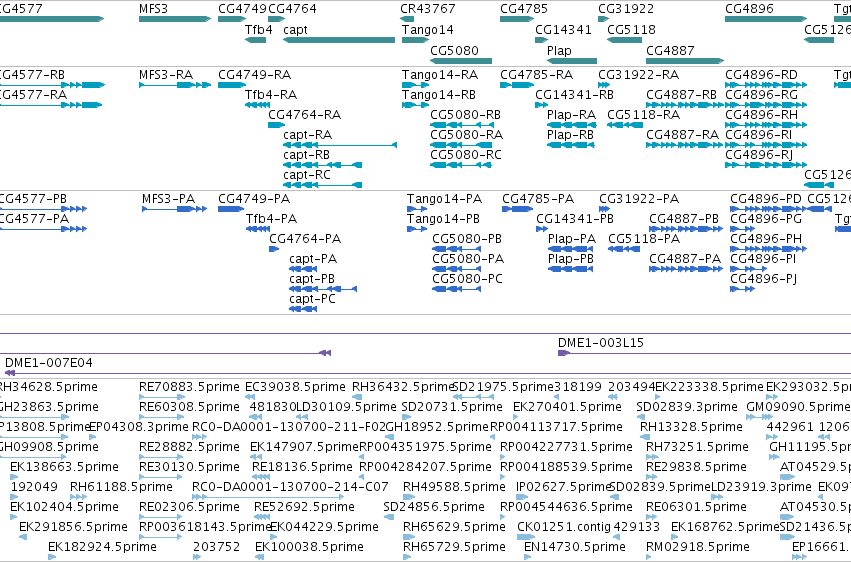Select the IP02627.5prime label
The image size is (851, 562).
[564, 487]
